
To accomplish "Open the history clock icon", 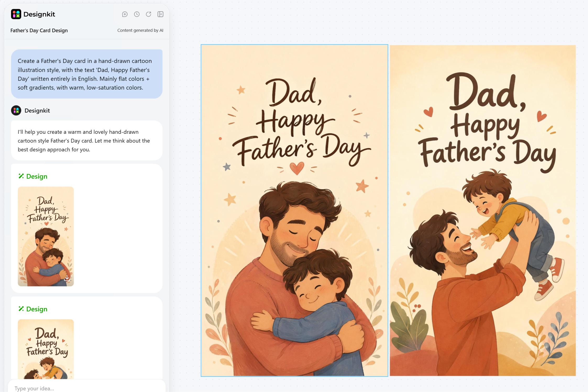I will point(137,14).
